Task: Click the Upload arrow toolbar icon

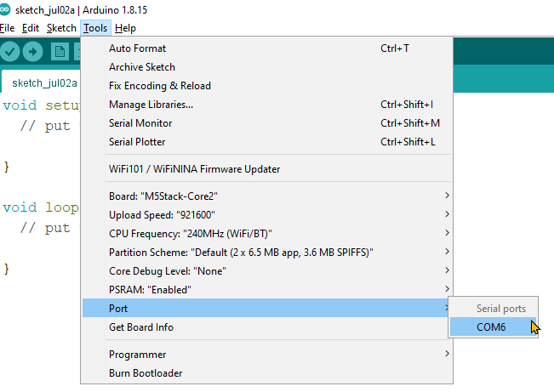Action: coord(33,52)
